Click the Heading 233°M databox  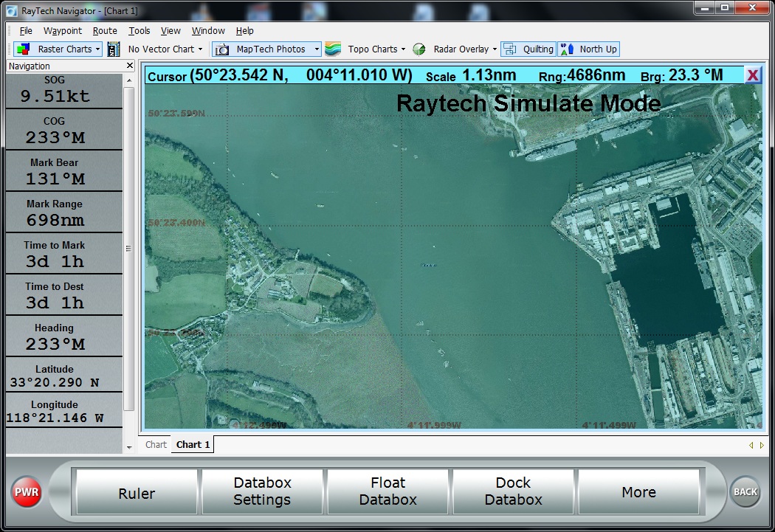click(63, 337)
